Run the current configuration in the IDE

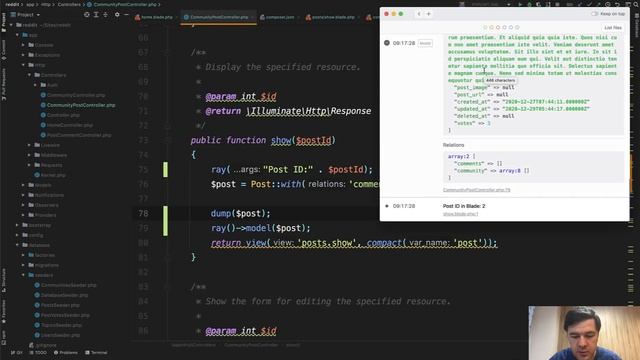(x=520, y=4)
